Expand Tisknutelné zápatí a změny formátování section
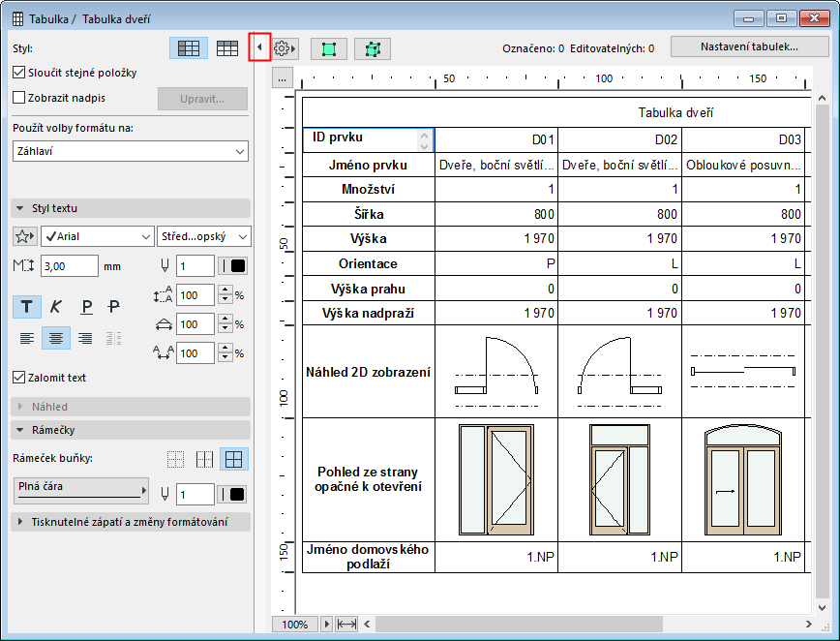 131,522
